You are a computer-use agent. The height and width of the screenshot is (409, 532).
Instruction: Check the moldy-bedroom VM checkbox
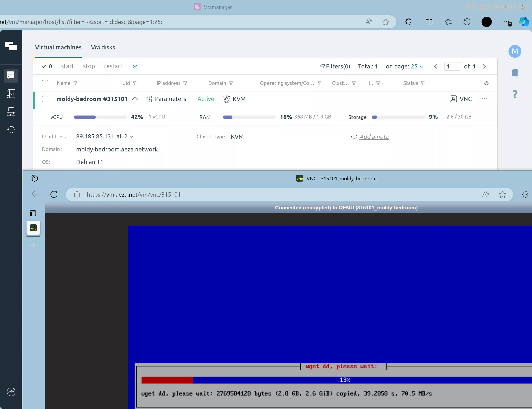click(45, 99)
